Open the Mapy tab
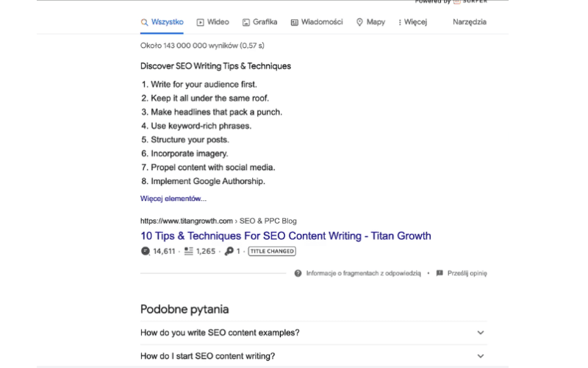The width and height of the screenshot is (588, 368). coord(370,22)
